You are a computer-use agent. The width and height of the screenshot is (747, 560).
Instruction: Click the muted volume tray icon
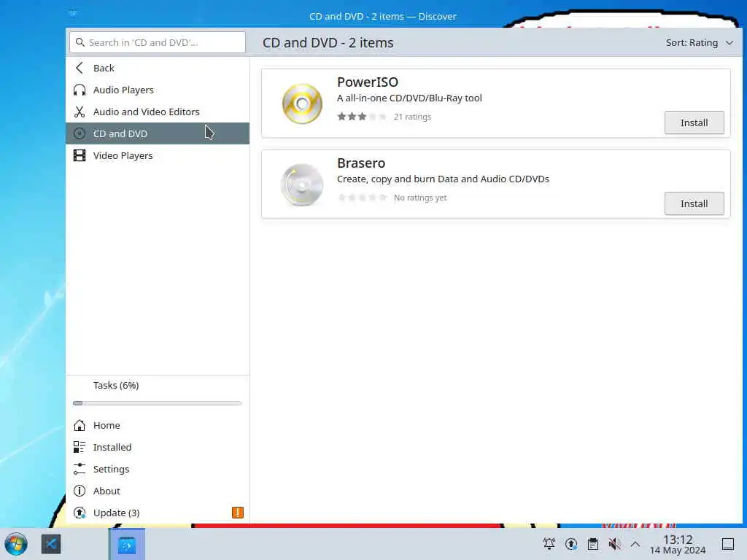[614, 544]
